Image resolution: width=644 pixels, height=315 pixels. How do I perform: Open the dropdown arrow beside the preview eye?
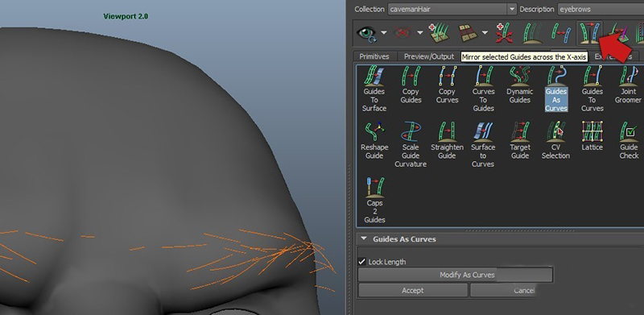tap(384, 32)
